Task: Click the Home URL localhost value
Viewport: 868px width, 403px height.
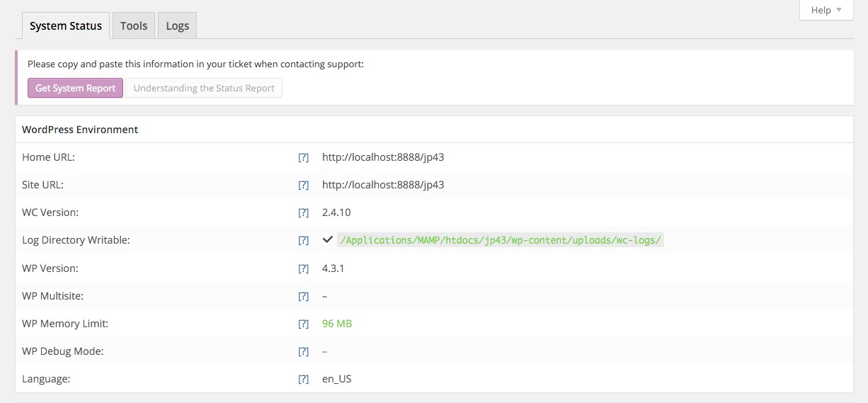Action: (383, 157)
